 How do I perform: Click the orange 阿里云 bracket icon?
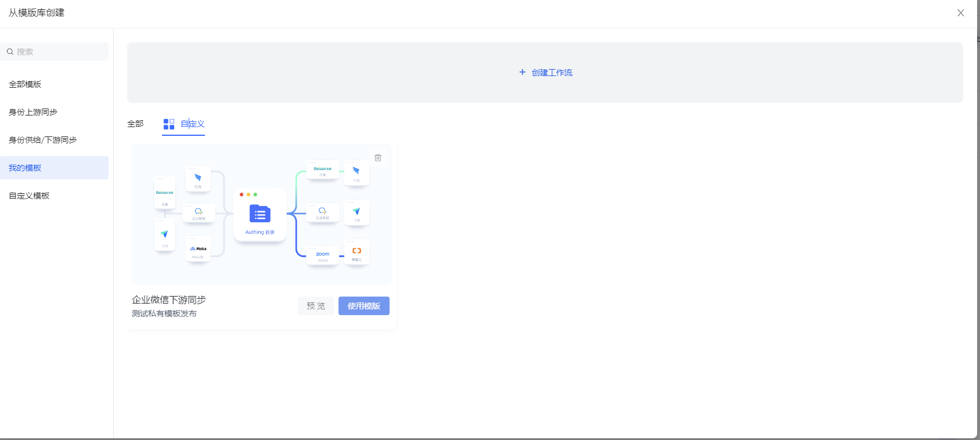point(356,251)
